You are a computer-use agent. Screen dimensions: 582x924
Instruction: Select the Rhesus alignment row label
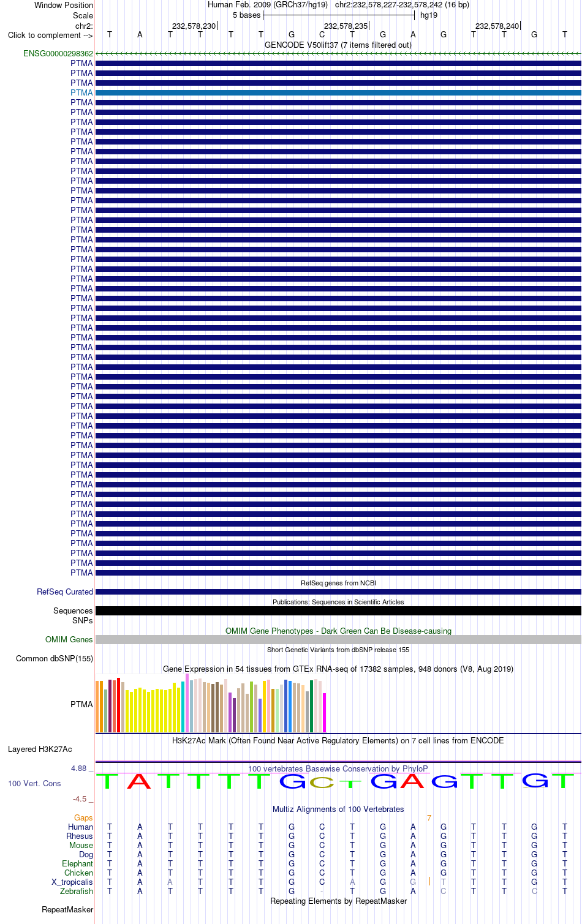[80, 836]
